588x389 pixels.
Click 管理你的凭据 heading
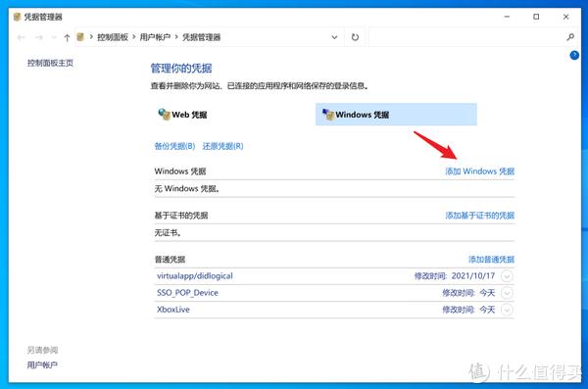181,69
